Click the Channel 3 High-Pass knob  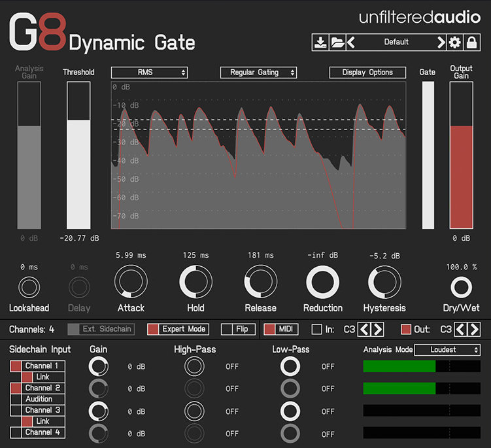(194, 411)
